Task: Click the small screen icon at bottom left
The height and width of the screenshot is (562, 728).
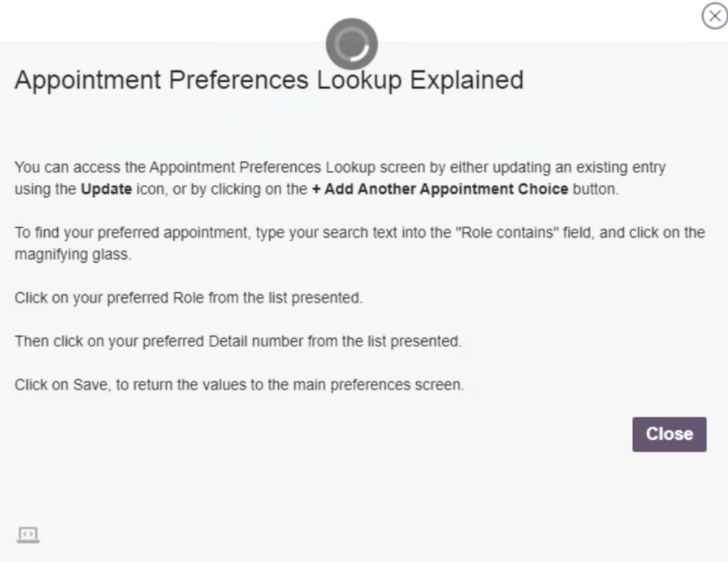Action: (x=28, y=535)
